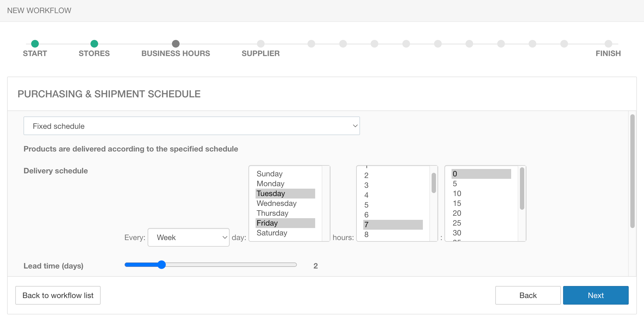
Task: Click the FINISH step circle
Action: 608,44
